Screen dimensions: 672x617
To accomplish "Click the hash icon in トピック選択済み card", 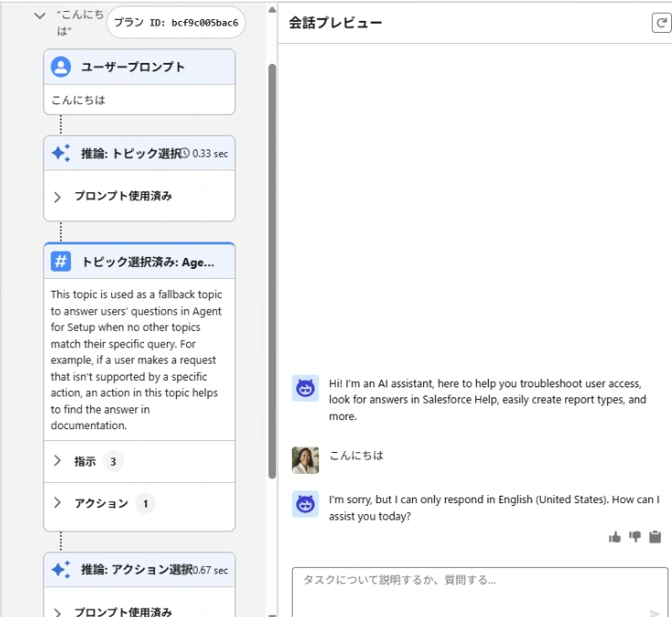I will pos(61,262).
